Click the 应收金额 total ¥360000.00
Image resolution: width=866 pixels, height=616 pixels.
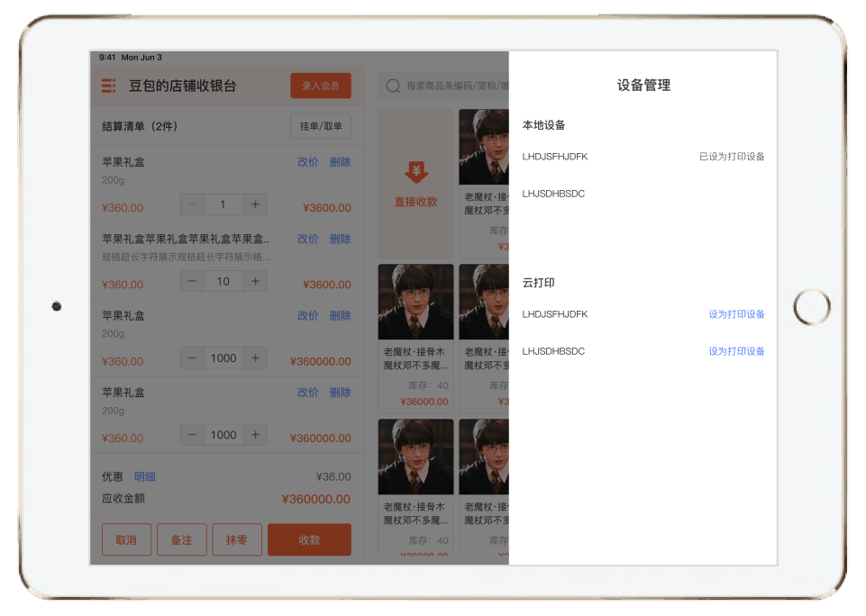pos(316,499)
